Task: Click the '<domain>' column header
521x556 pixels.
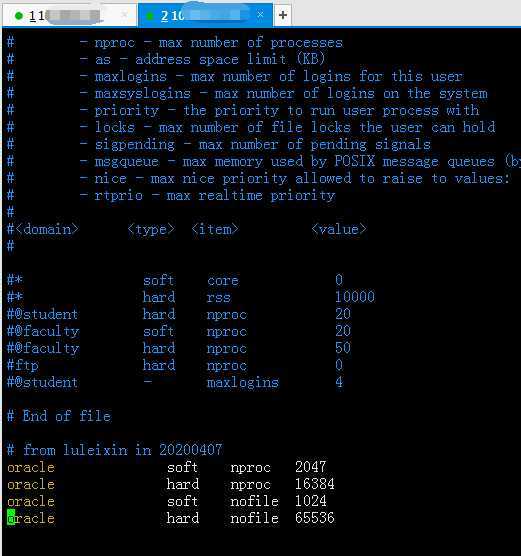Action: pos(47,229)
